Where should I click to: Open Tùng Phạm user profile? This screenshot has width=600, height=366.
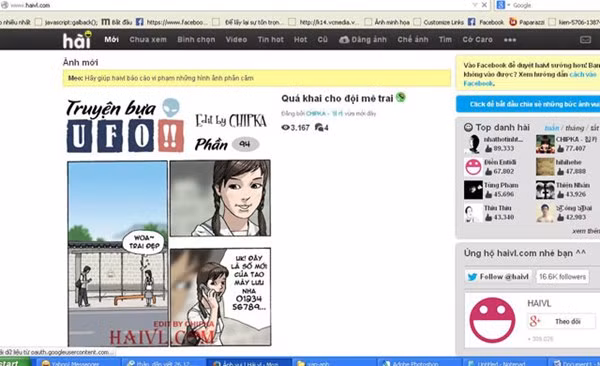pos(501,185)
